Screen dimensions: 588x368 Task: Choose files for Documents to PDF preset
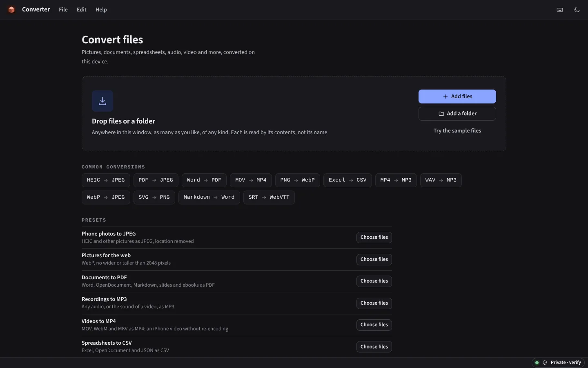(374, 281)
